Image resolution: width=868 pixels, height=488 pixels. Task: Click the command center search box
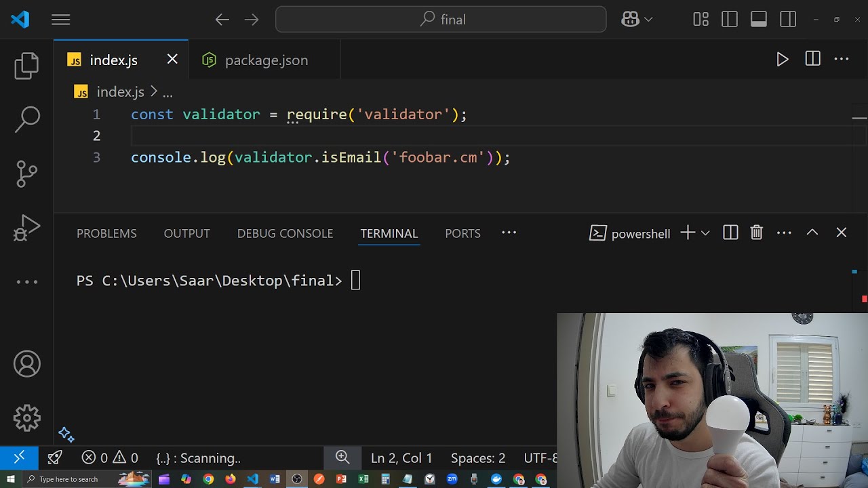click(441, 20)
